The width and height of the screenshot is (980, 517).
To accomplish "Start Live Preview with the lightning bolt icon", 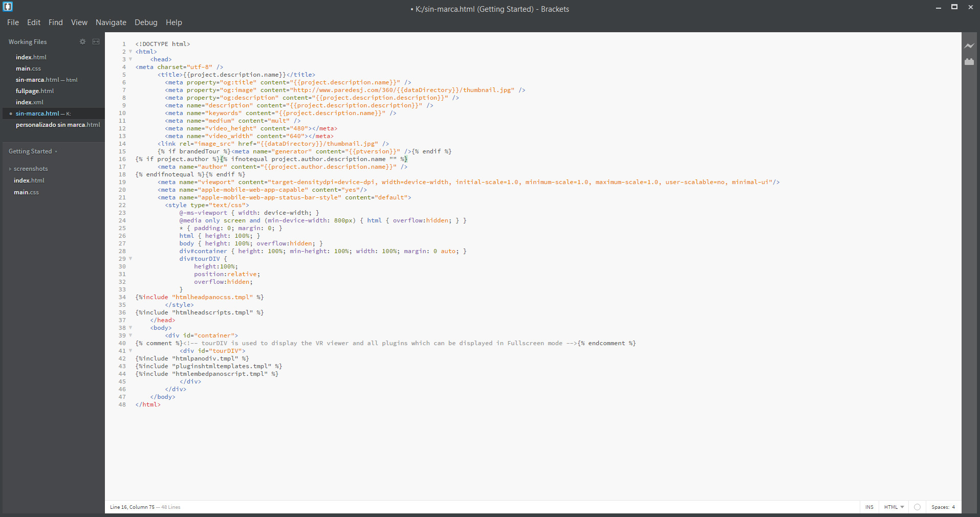I will [969, 46].
